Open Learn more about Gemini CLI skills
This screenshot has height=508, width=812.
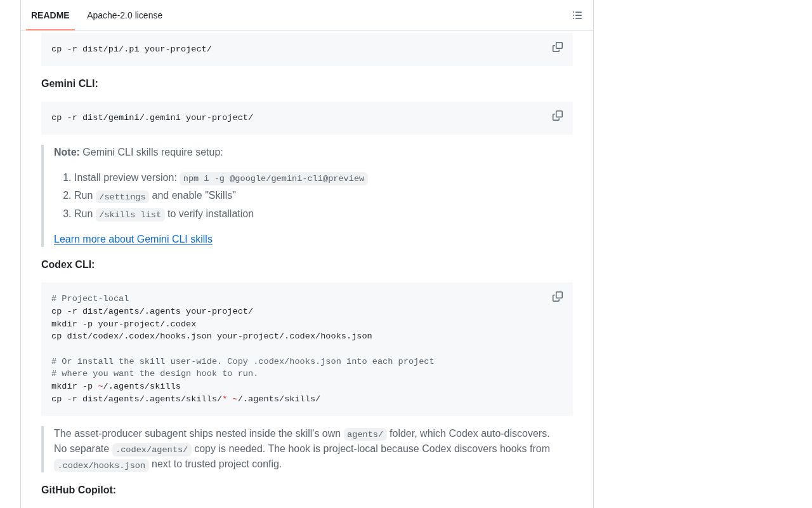(133, 239)
